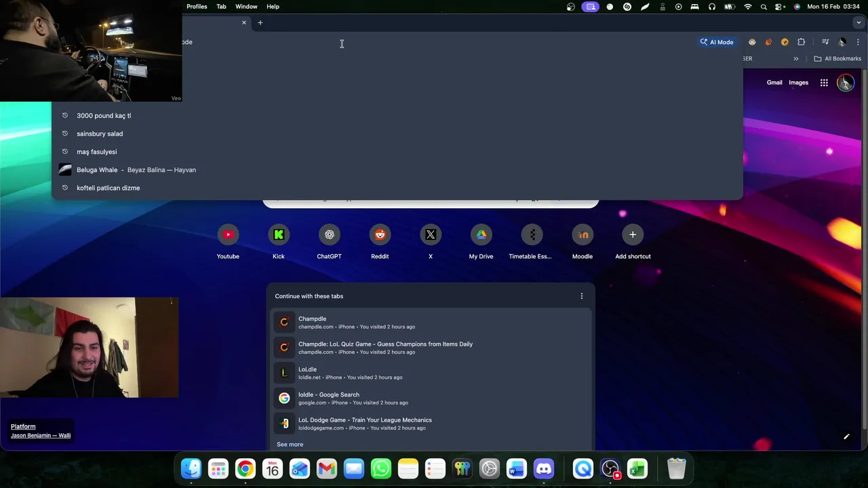Screen dimensions: 868x488
Task: Click the AI Mode button
Action: pos(717,42)
